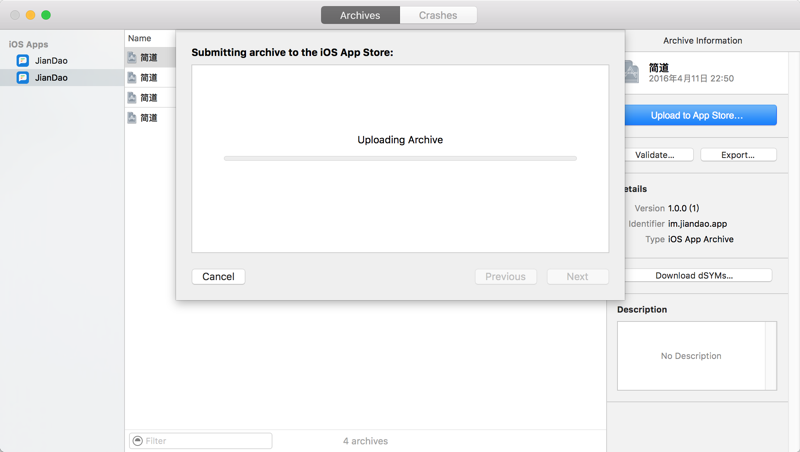Click the Filter search field

pos(201,441)
